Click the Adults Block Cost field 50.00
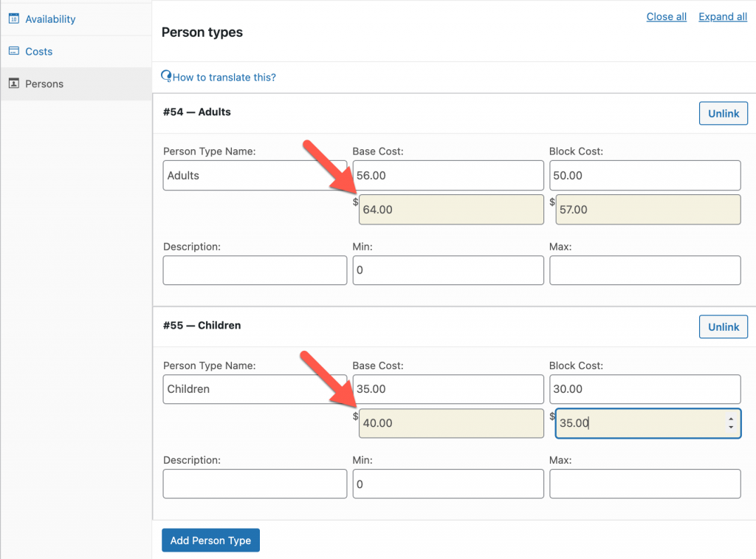The image size is (756, 559). pos(645,176)
